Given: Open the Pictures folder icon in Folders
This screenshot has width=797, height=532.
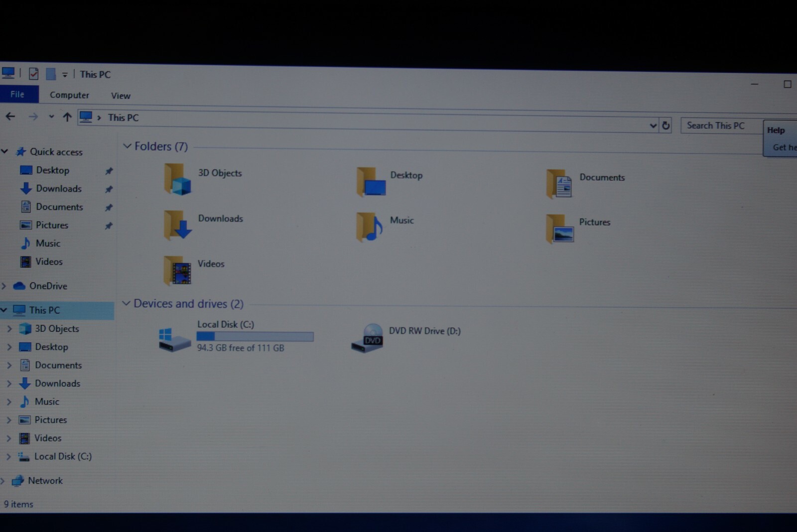Looking at the screenshot, I should tap(560, 229).
